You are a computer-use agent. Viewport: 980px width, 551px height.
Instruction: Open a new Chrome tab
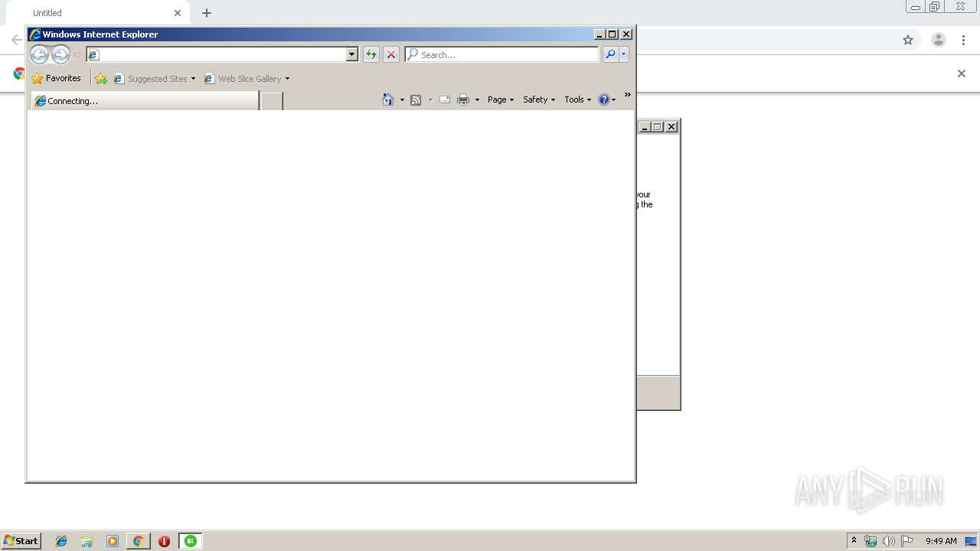tap(207, 13)
